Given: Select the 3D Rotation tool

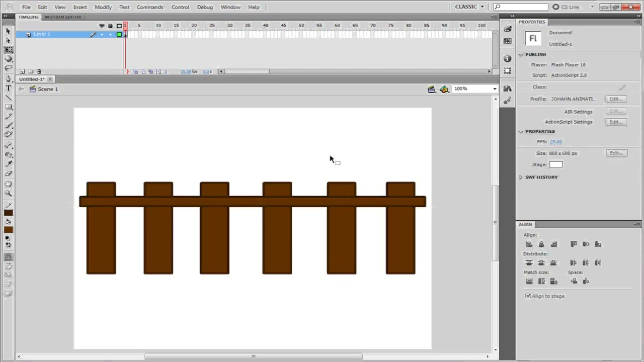Looking at the screenshot, I should [8, 58].
